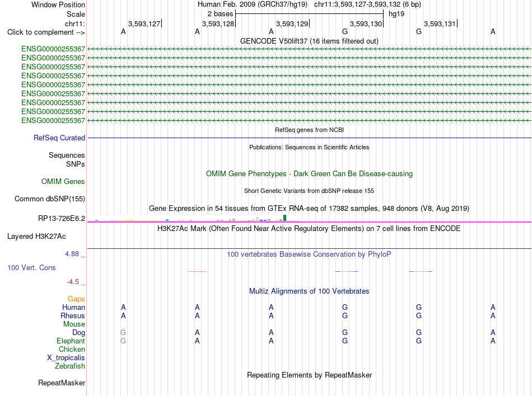532x396 pixels.
Task: Click the RefSeq Curated blue intron line
Action: (x=309, y=138)
